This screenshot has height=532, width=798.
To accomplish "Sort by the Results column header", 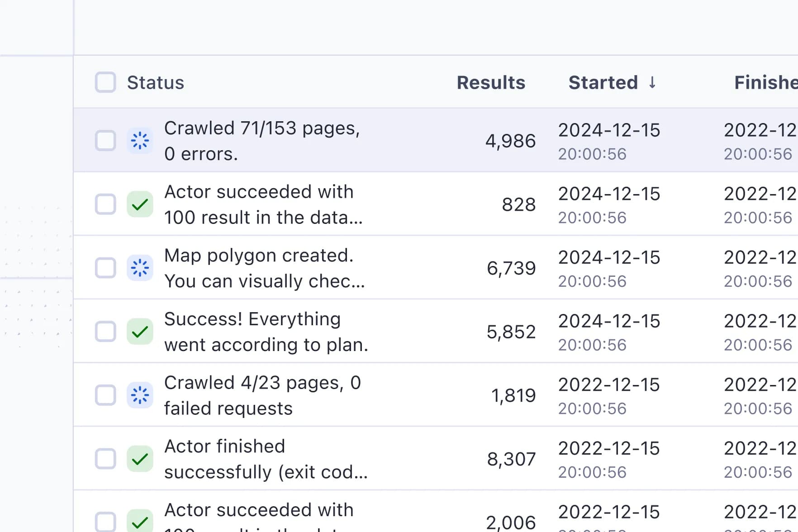I will tap(491, 82).
